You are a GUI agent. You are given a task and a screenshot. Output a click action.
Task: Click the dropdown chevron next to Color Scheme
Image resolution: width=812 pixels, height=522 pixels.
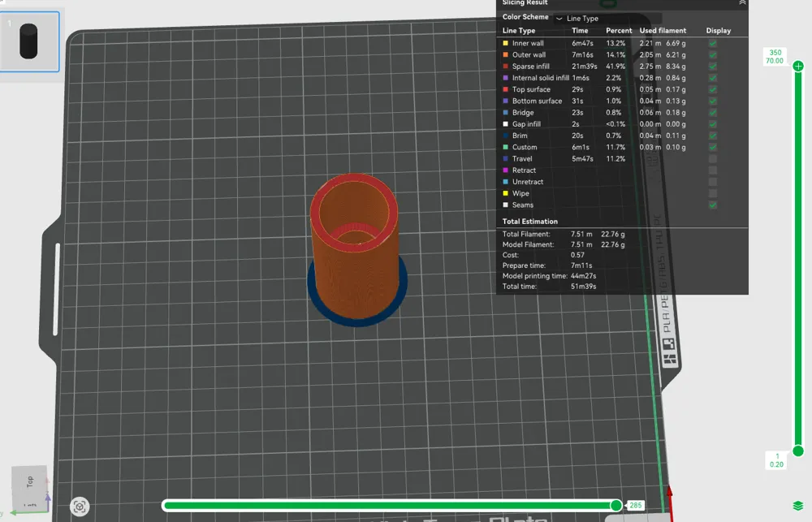tap(559, 19)
